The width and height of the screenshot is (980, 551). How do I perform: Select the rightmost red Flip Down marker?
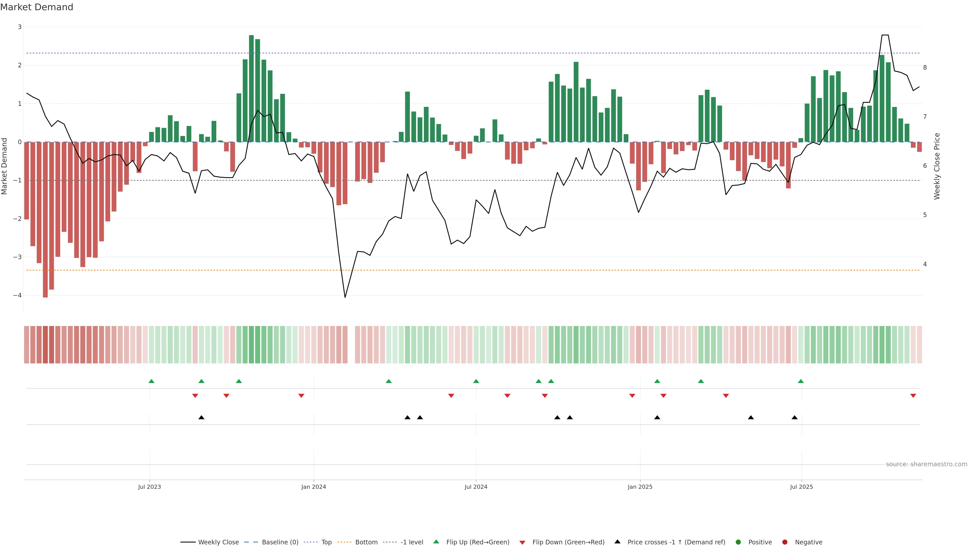[913, 396]
